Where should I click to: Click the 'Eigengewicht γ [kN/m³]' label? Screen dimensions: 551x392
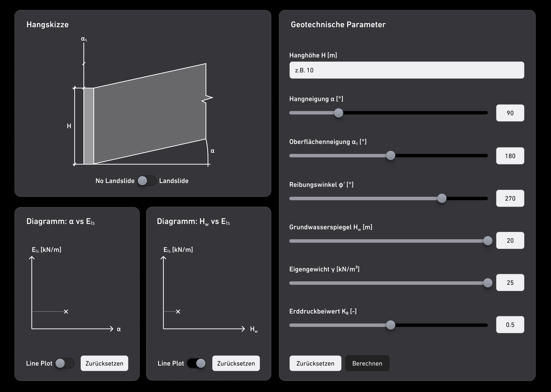click(324, 269)
